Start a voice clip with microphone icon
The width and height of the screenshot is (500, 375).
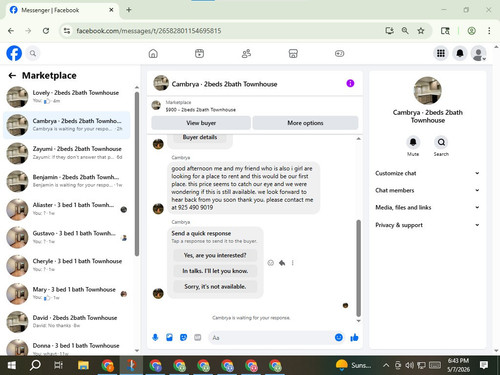point(155,337)
